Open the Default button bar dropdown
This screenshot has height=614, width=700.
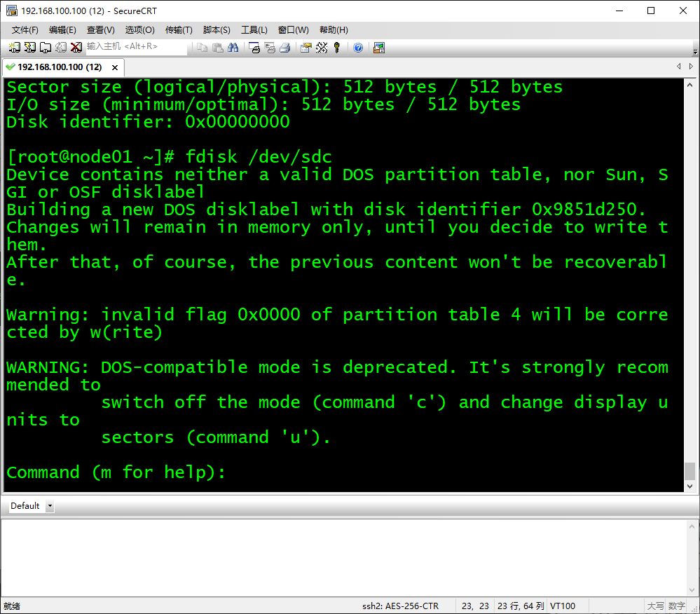click(x=50, y=506)
